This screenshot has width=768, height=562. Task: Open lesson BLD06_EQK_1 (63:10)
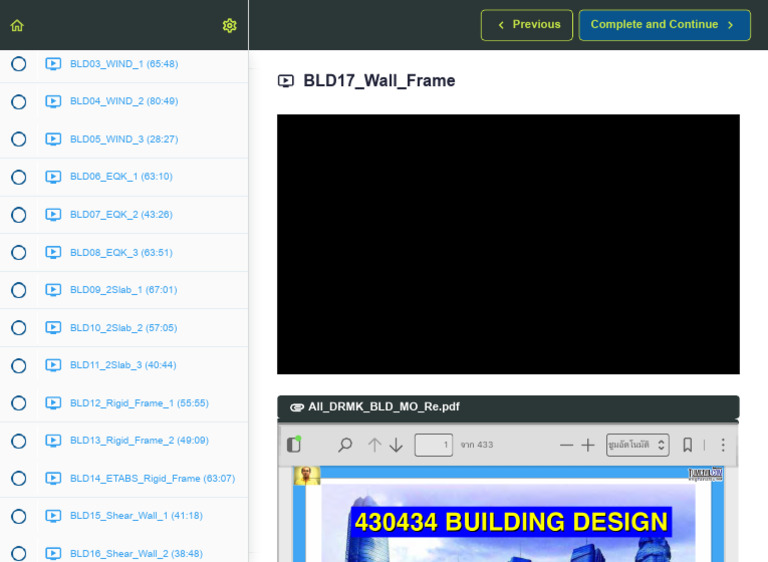tap(121, 176)
